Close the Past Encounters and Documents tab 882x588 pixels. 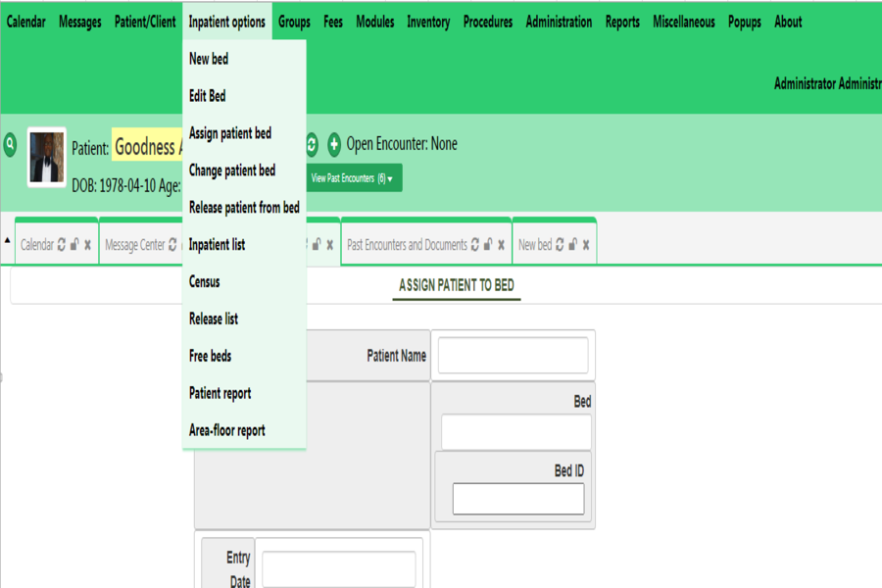(x=501, y=245)
